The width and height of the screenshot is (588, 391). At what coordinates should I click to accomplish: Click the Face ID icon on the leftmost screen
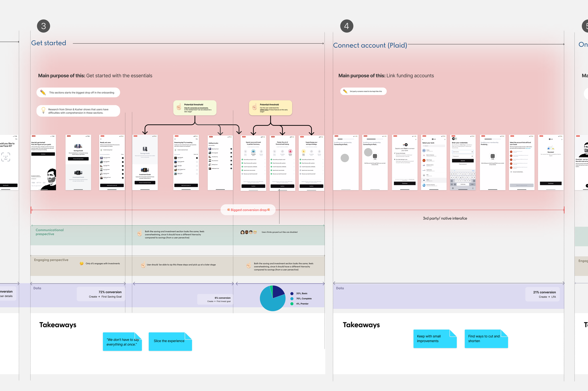tap(6, 157)
